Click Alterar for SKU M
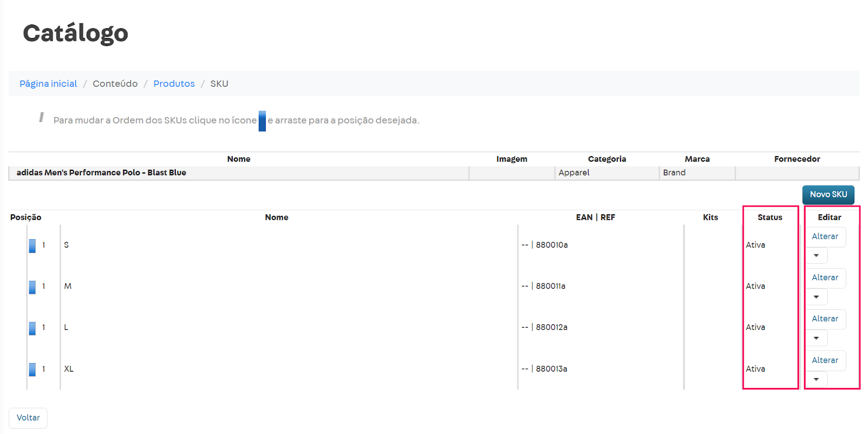This screenshot has height=434, width=868. [825, 278]
